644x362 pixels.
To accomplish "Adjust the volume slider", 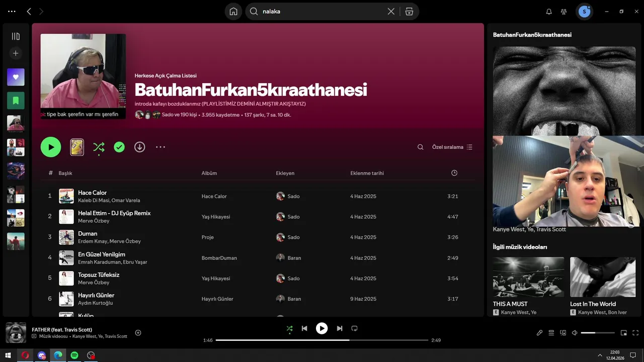I will coord(598,333).
